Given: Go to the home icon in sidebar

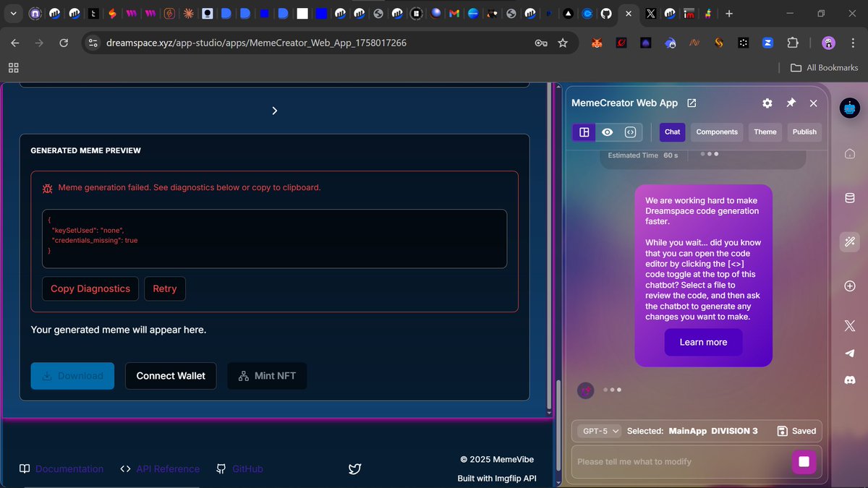Looking at the screenshot, I should click(850, 154).
